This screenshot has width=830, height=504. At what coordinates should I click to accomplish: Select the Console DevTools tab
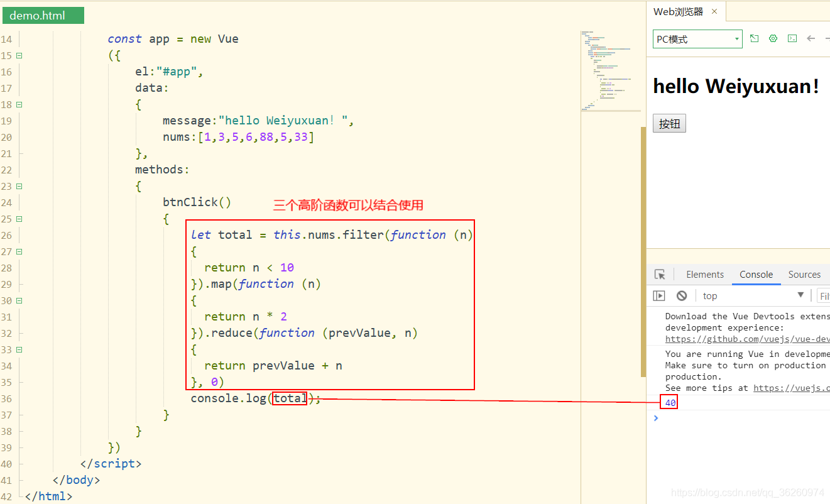(756, 275)
